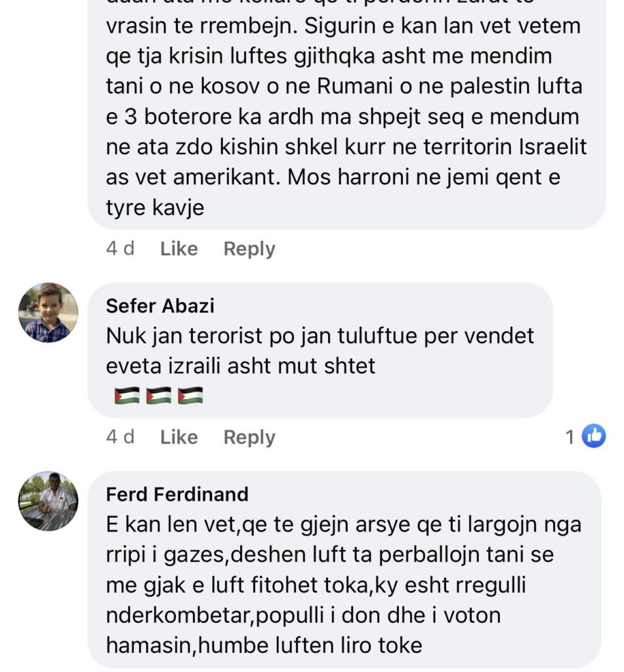Tap the blue thumbs-up reaction icon
This screenshot has height=672, width=624.
tap(594, 436)
